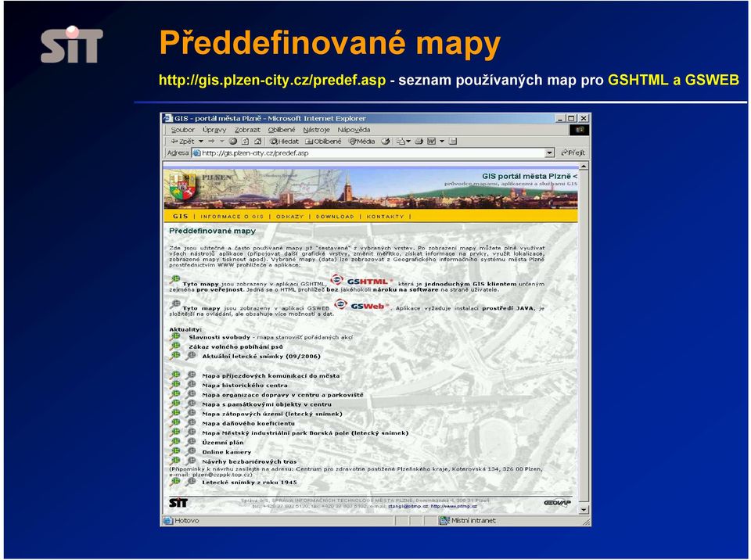
Task: Click the Přejít go button
Action: (573, 153)
